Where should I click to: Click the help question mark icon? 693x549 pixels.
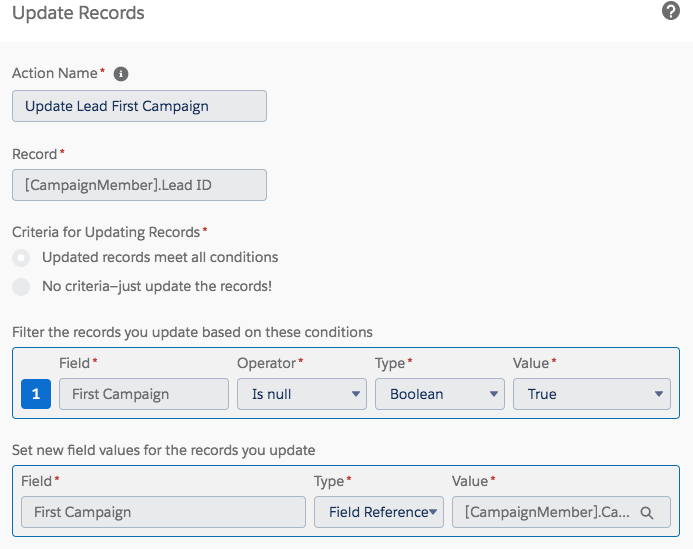pyautogui.click(x=671, y=12)
